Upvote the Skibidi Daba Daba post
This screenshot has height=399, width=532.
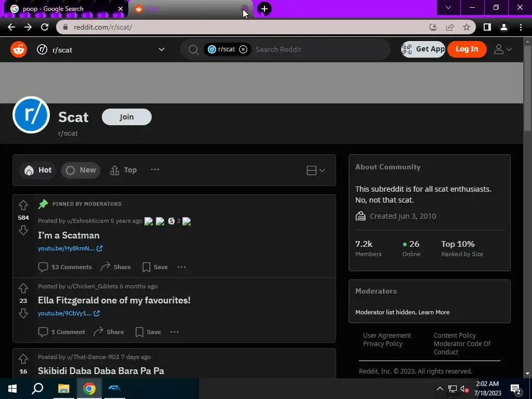coord(23,358)
